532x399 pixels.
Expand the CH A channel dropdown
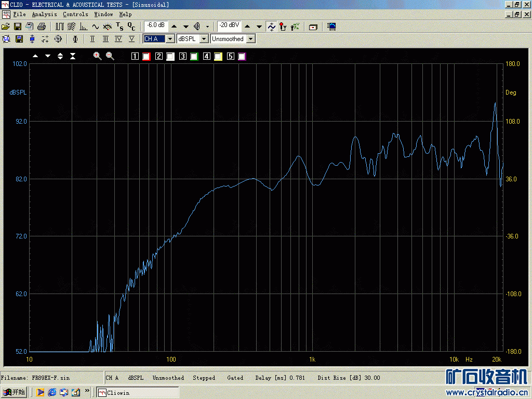(170, 39)
